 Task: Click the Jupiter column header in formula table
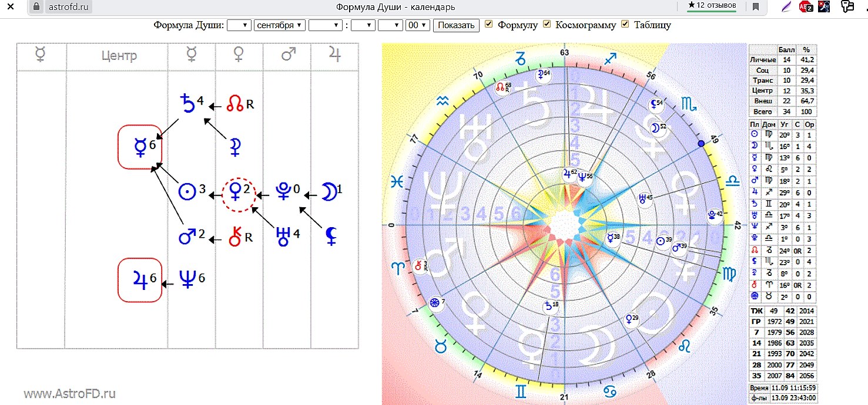(x=334, y=56)
